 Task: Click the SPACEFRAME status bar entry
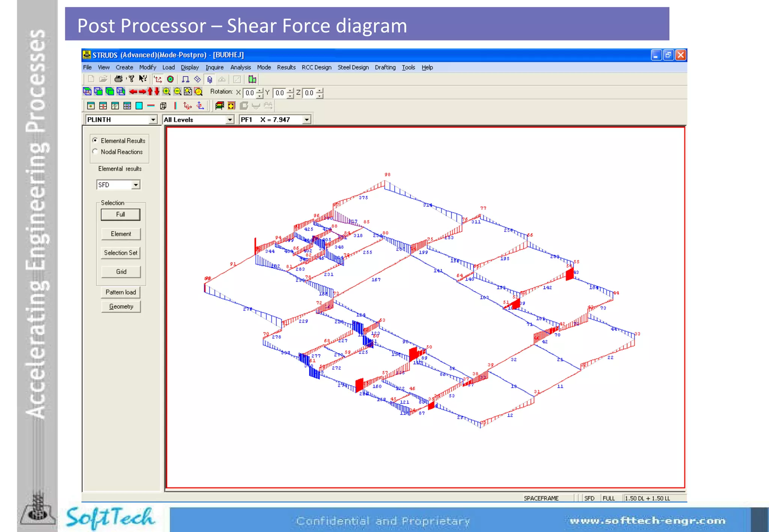[541, 498]
